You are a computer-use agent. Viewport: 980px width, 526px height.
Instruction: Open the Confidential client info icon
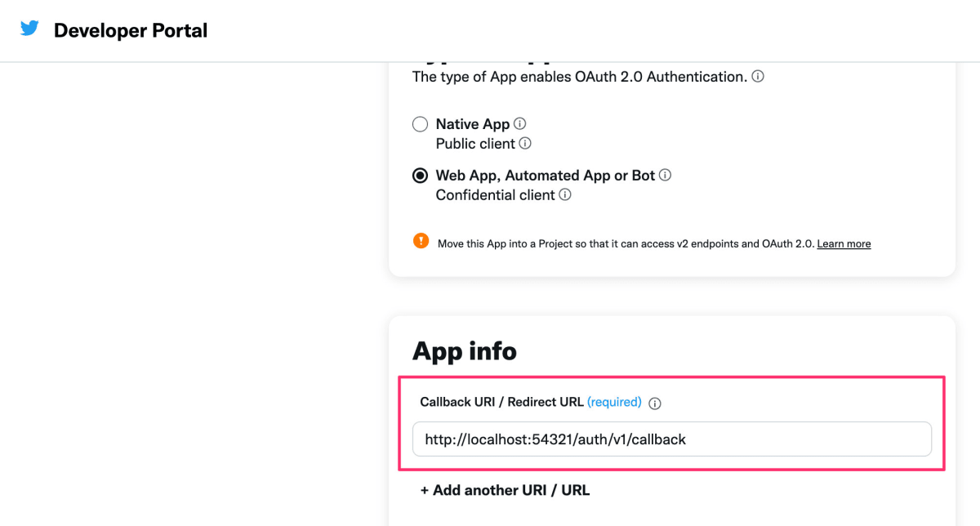(x=564, y=194)
